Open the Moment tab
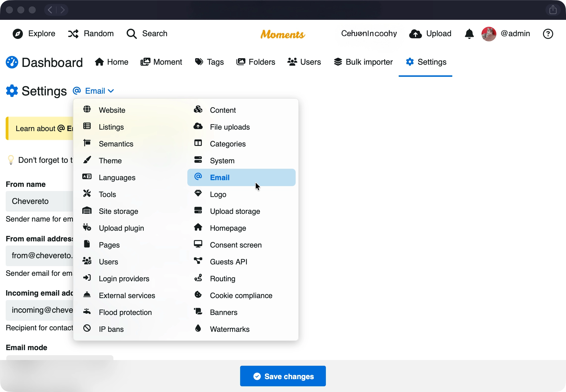The image size is (566, 392). 161,62
